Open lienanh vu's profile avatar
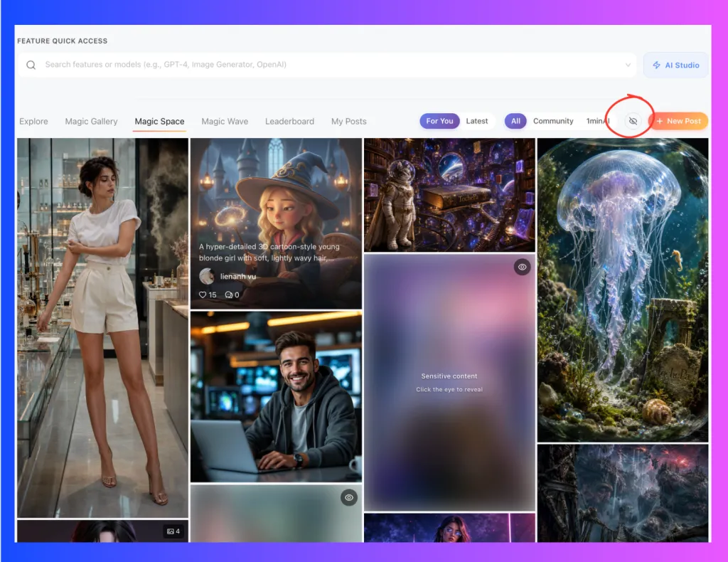Screen dimensions: 728x562 point(207,276)
